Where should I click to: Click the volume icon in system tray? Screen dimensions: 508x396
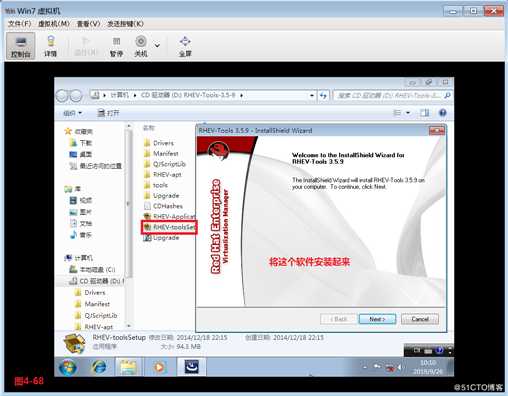tap(399, 367)
